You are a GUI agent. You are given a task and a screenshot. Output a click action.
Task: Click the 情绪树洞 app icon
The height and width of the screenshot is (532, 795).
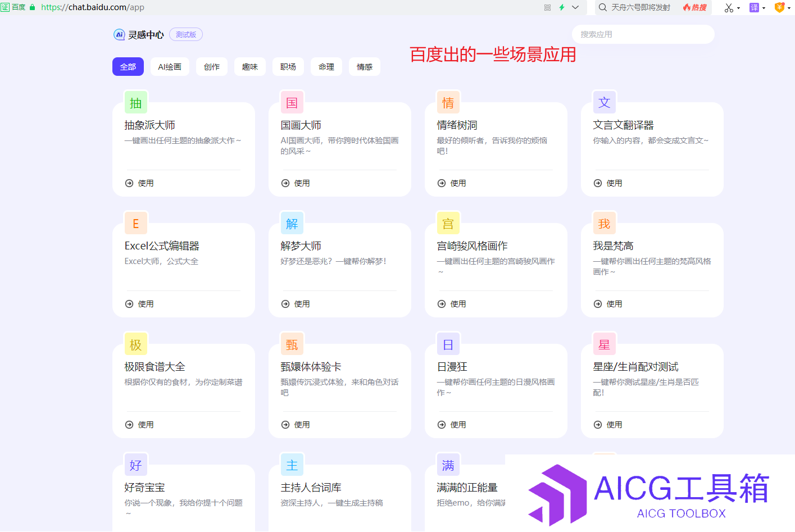tap(448, 103)
